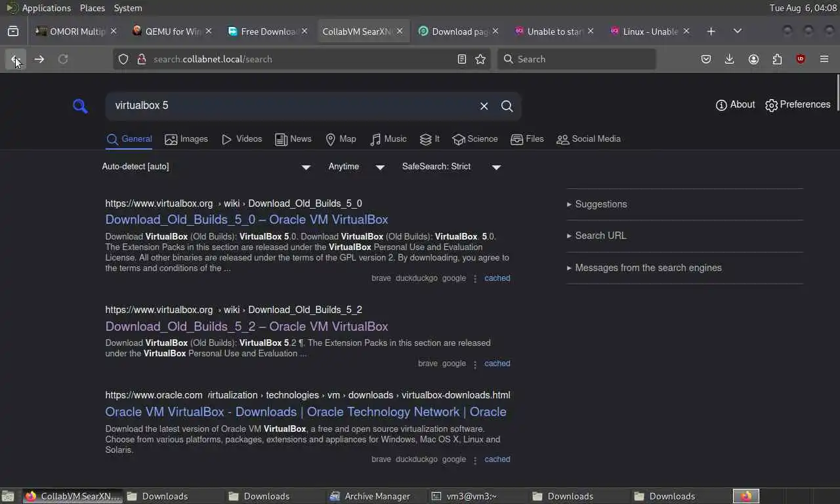Select the Music search category
840x504 pixels.
tap(388, 139)
